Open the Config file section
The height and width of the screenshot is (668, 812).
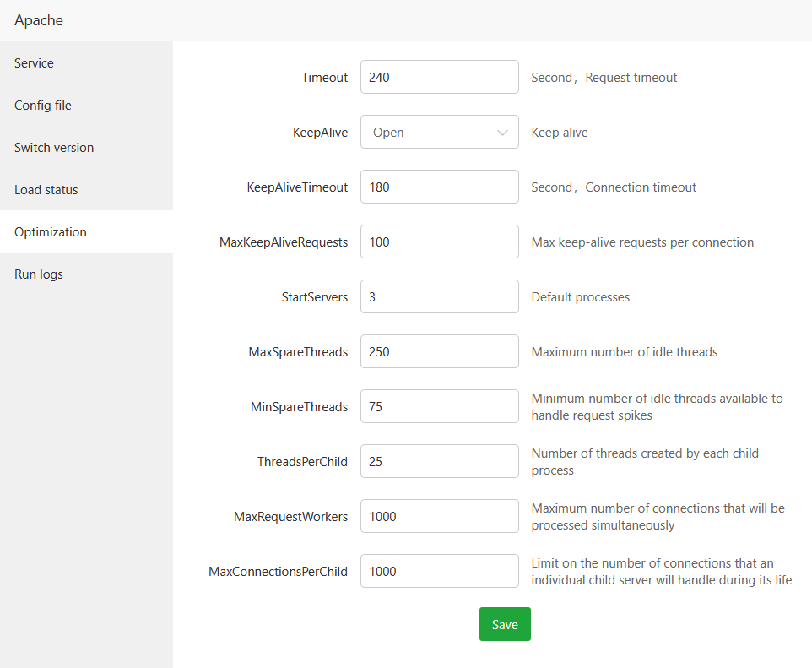pos(86,106)
